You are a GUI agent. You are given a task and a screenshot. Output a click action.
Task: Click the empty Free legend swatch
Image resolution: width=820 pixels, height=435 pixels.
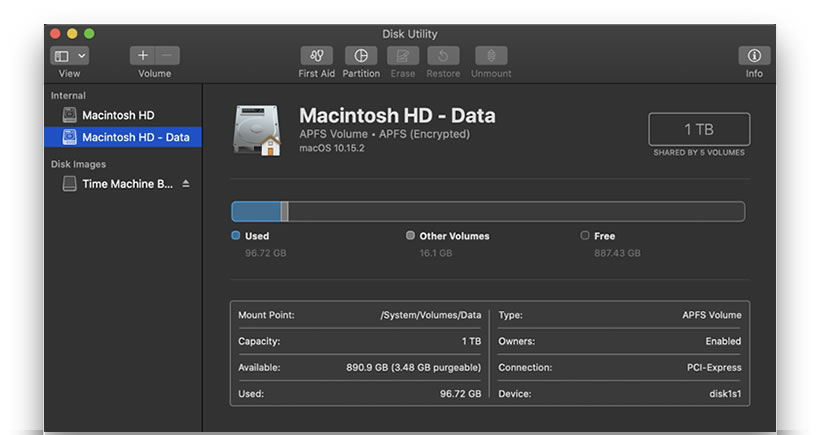coord(585,235)
